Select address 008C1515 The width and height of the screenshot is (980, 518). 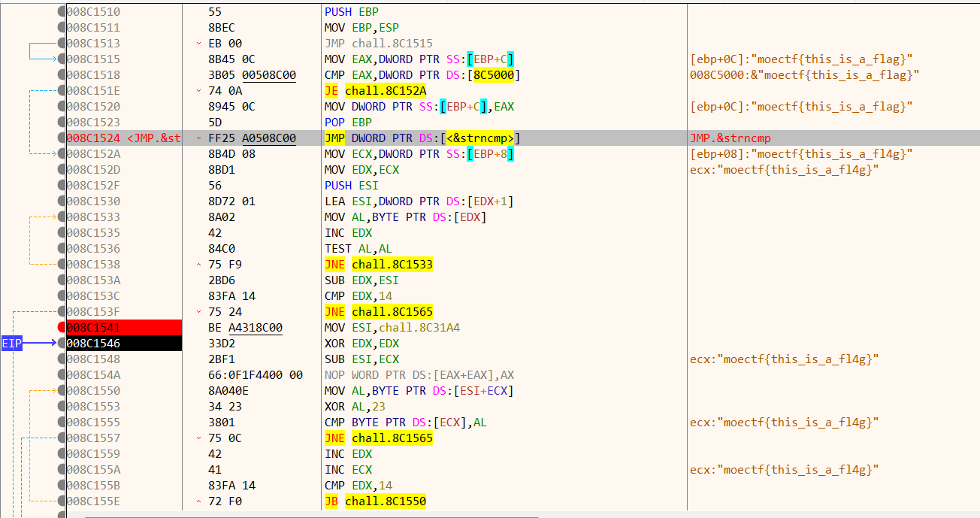[x=93, y=59]
